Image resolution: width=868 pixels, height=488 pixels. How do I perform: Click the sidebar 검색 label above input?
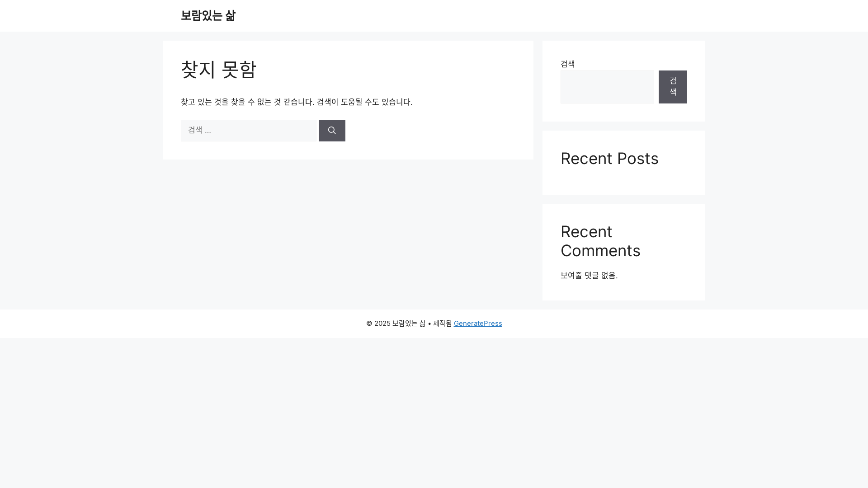(568, 64)
